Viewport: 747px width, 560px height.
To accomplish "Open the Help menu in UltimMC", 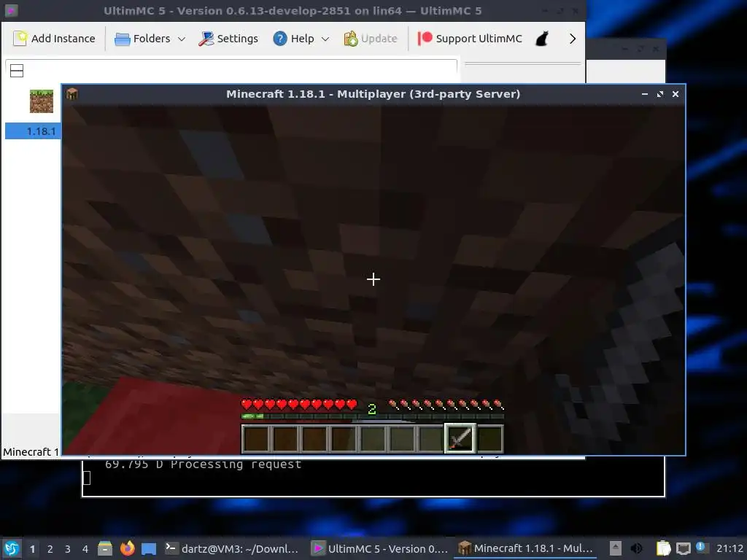I will pyautogui.click(x=293, y=39).
